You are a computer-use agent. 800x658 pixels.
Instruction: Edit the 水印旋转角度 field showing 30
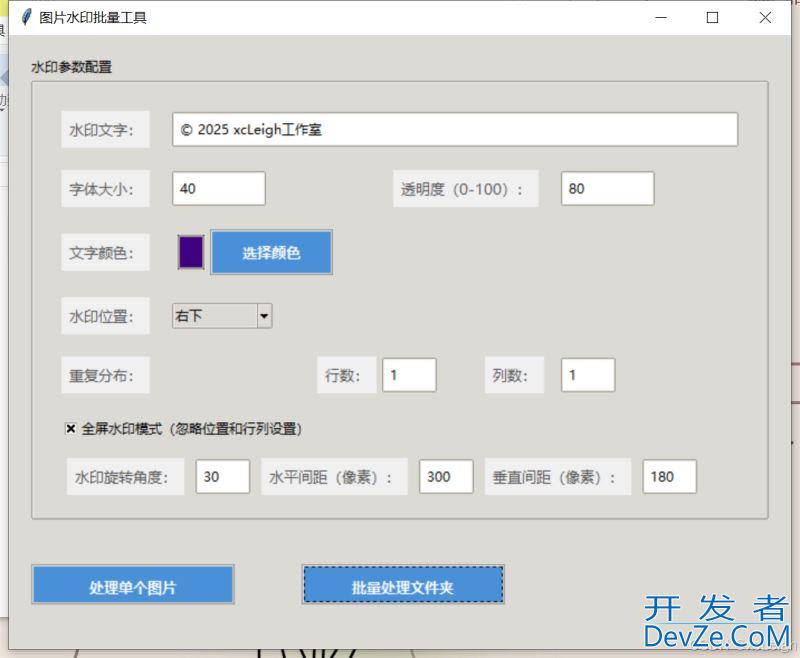pos(222,477)
